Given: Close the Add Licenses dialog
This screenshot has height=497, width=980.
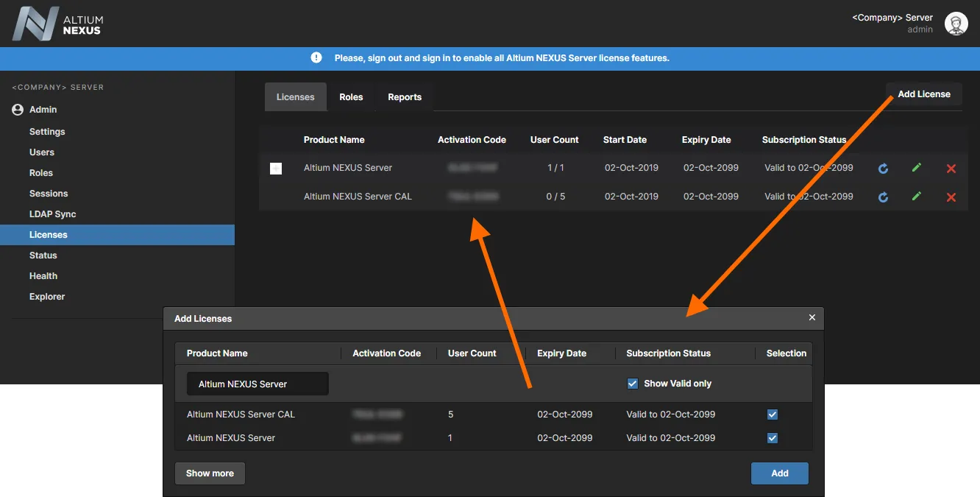Looking at the screenshot, I should tap(812, 317).
